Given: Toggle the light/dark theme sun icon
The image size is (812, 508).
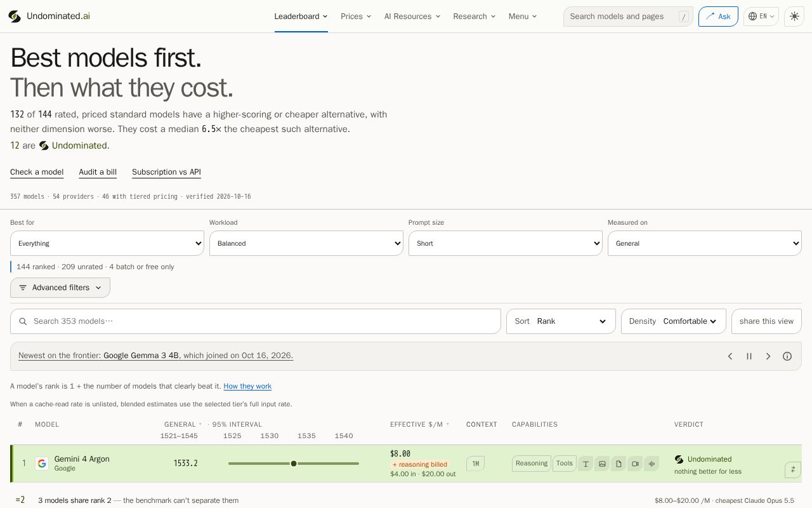Looking at the screenshot, I should coord(794,17).
